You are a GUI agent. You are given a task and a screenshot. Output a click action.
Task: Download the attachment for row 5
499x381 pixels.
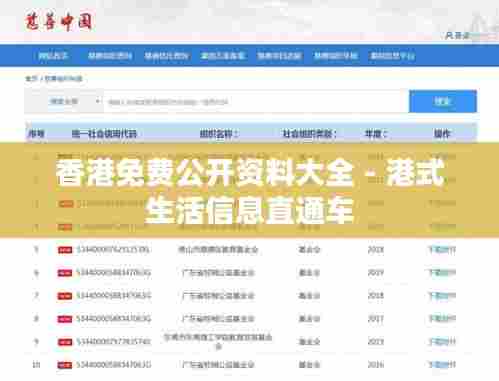click(x=442, y=250)
